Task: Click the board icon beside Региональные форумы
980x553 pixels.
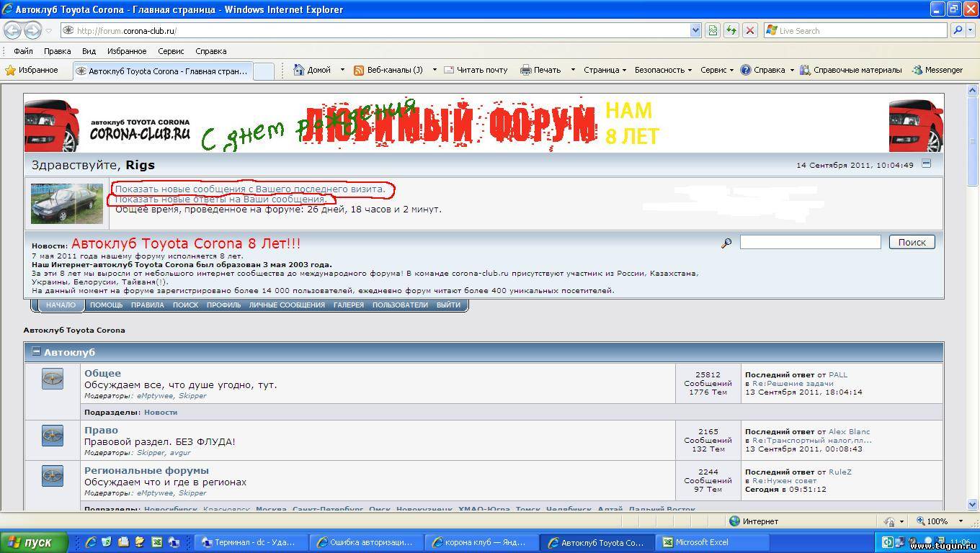Action: (52, 476)
